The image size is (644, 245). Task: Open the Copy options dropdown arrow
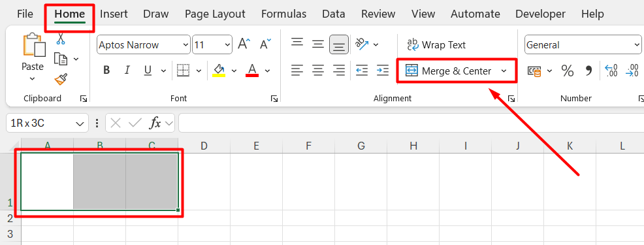(76, 59)
